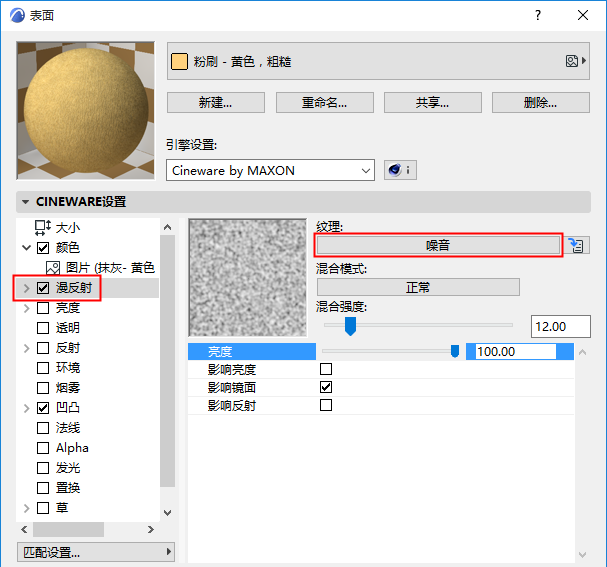Click the 重命名 rename button
The width and height of the screenshot is (607, 567).
pos(324,103)
